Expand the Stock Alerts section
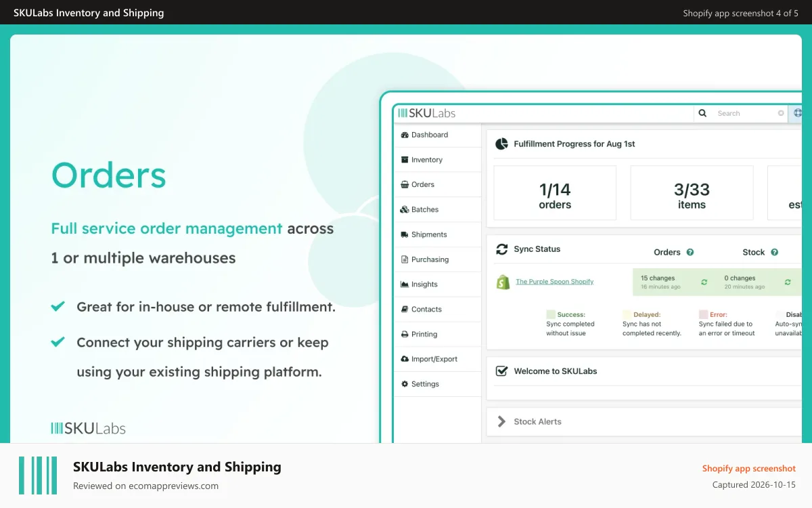 point(501,421)
